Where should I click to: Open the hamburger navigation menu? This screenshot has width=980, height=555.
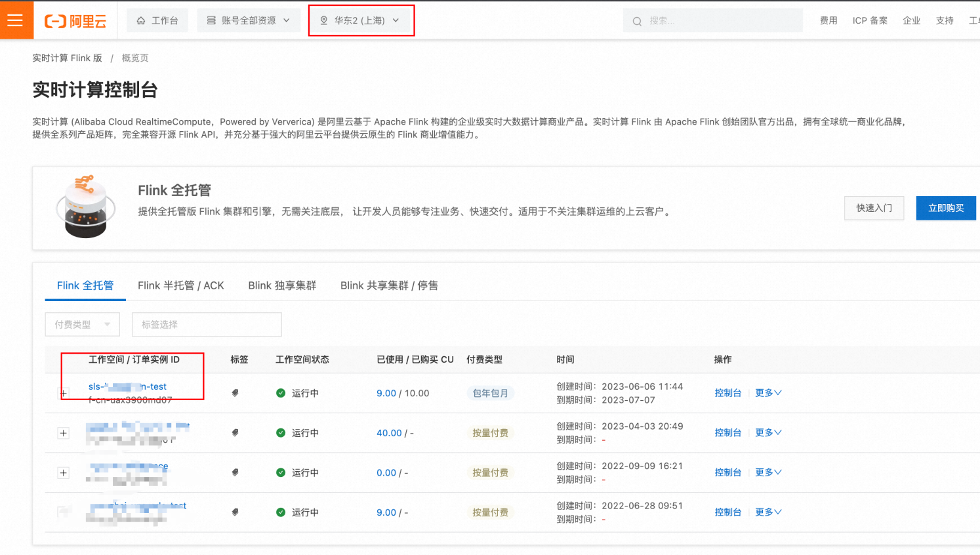point(15,20)
